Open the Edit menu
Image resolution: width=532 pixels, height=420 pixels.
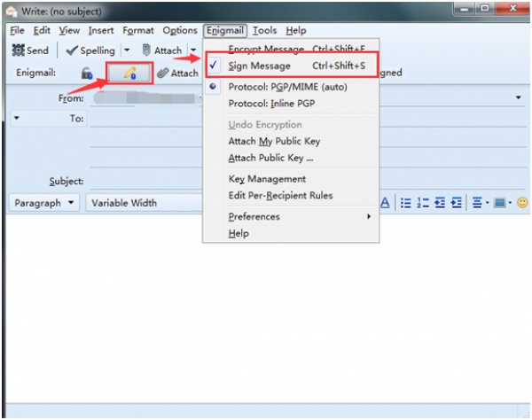point(42,30)
